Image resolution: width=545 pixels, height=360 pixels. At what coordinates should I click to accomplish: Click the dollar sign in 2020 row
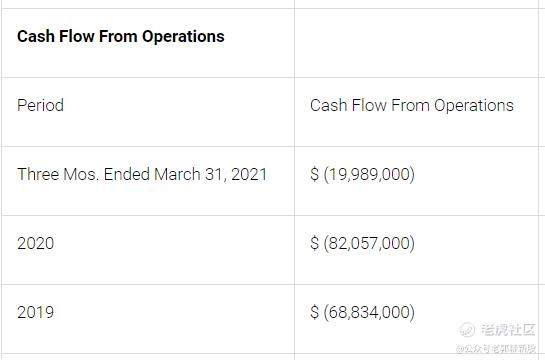(x=314, y=243)
